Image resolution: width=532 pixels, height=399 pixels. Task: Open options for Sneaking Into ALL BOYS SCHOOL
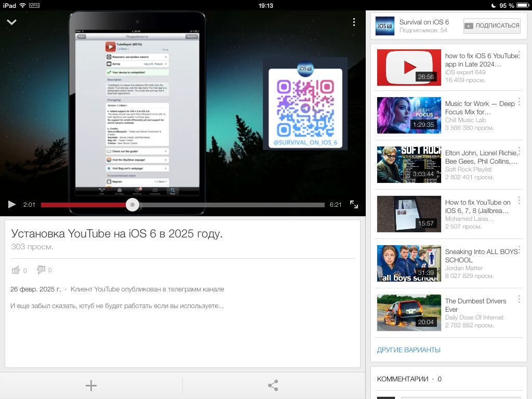click(519, 250)
